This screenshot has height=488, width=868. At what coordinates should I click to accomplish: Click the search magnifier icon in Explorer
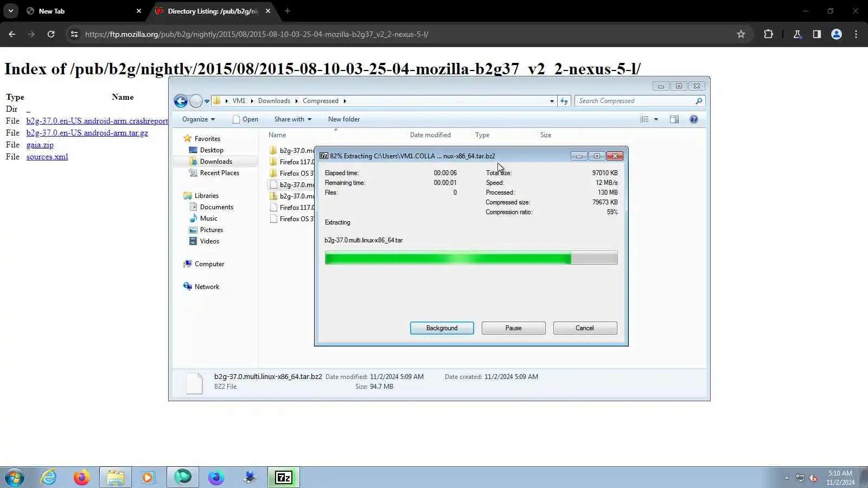699,101
